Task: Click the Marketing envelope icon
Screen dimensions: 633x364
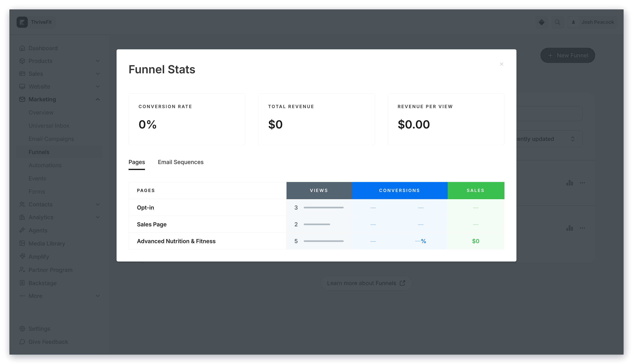Action: pyautogui.click(x=22, y=99)
